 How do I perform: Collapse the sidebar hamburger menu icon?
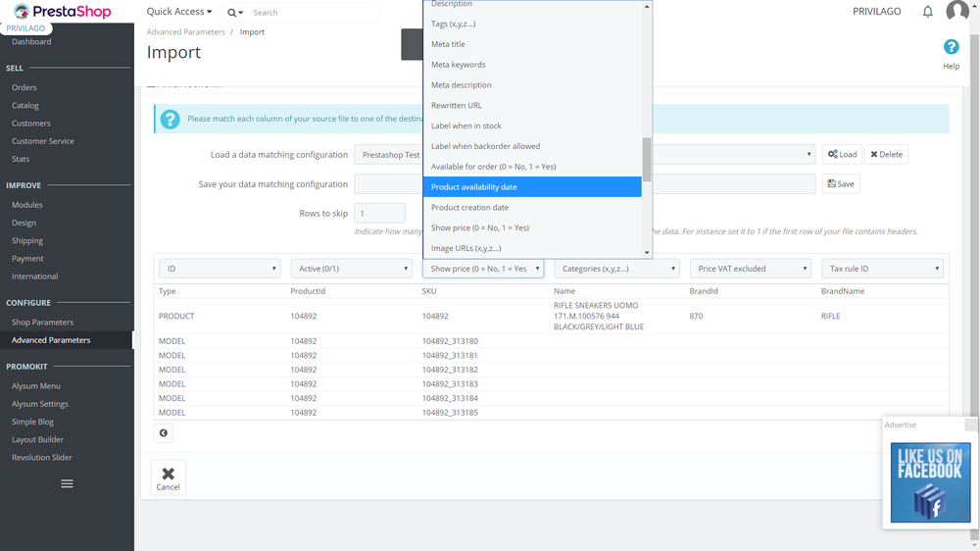click(x=67, y=483)
